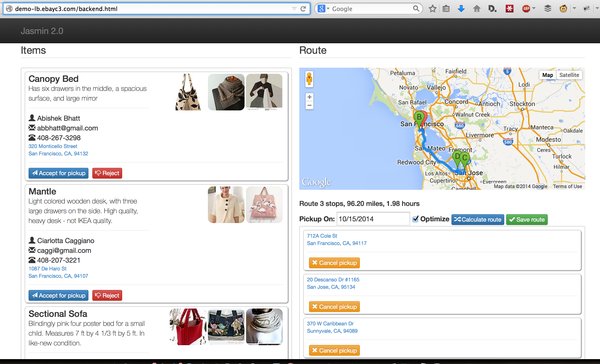The height and width of the screenshot is (364, 600).
Task: Switch the map to Satellite view
Action: click(x=569, y=75)
